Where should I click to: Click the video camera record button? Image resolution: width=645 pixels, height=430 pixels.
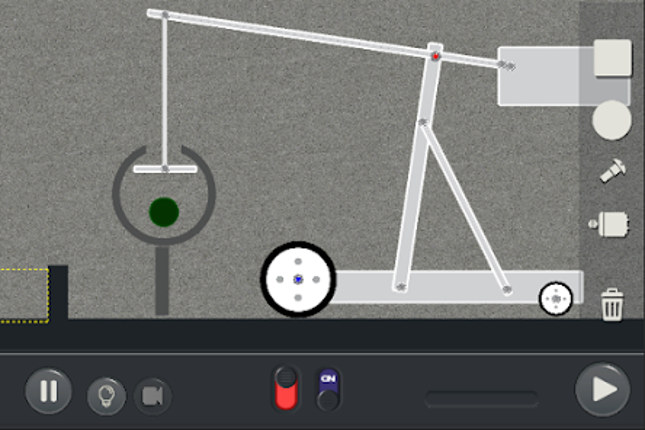pyautogui.click(x=153, y=396)
